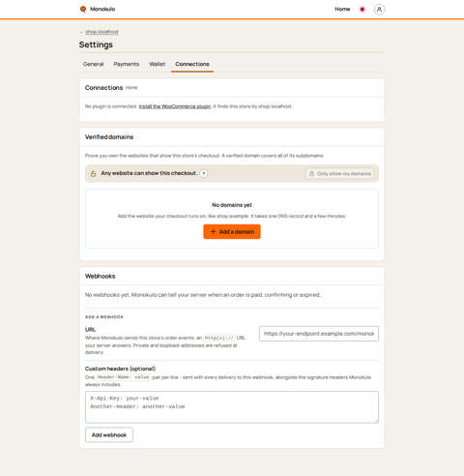Go back via shop.localhost breadcrumb
The height and width of the screenshot is (476, 464).
coord(101,32)
